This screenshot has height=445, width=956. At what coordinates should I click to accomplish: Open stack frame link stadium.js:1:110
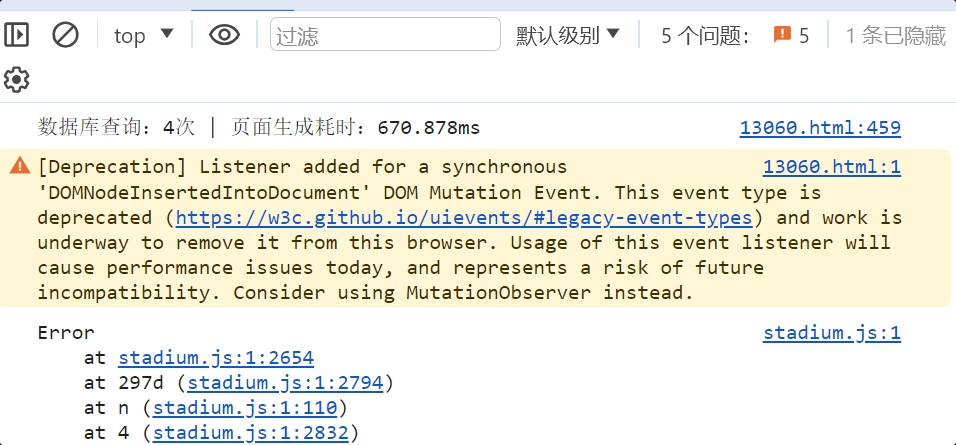coord(244,408)
